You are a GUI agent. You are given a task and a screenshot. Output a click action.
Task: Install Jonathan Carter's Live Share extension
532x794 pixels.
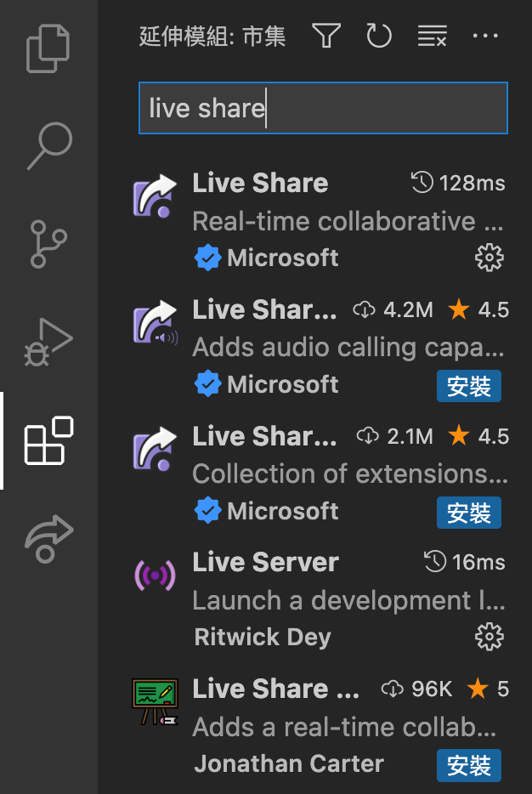tap(469, 765)
